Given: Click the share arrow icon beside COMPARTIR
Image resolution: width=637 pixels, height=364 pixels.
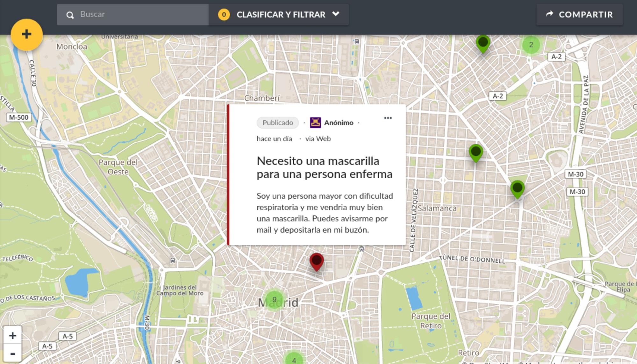Looking at the screenshot, I should (x=550, y=14).
